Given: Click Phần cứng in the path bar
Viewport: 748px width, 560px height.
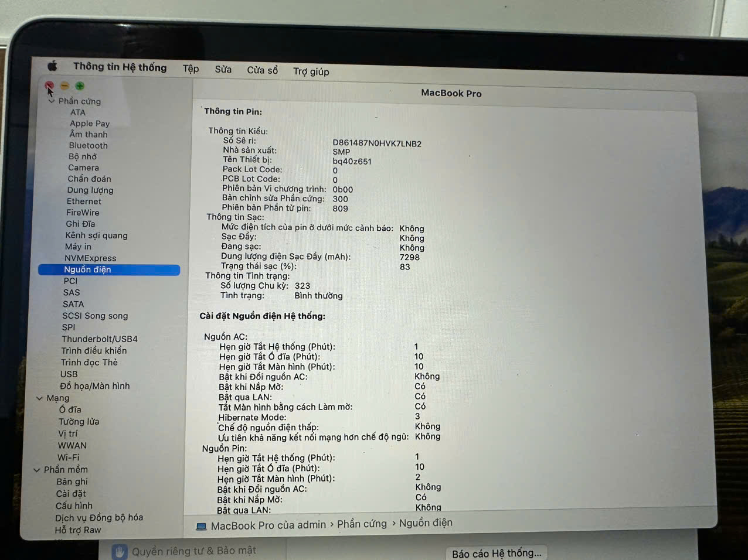Looking at the screenshot, I should pos(362,524).
